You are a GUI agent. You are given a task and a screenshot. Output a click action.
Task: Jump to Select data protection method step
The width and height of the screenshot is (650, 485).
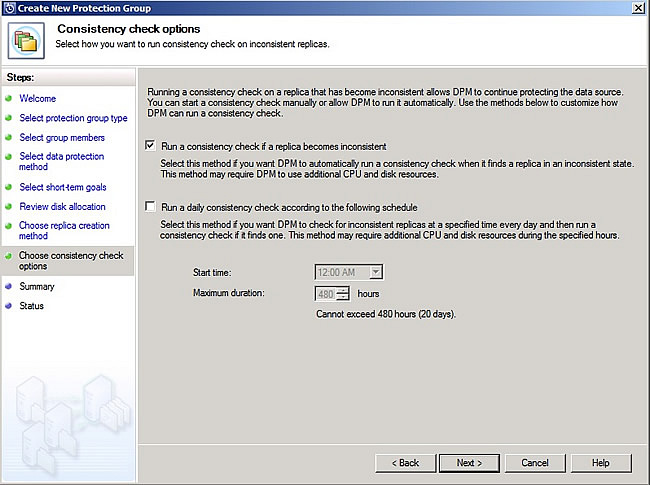[59, 162]
